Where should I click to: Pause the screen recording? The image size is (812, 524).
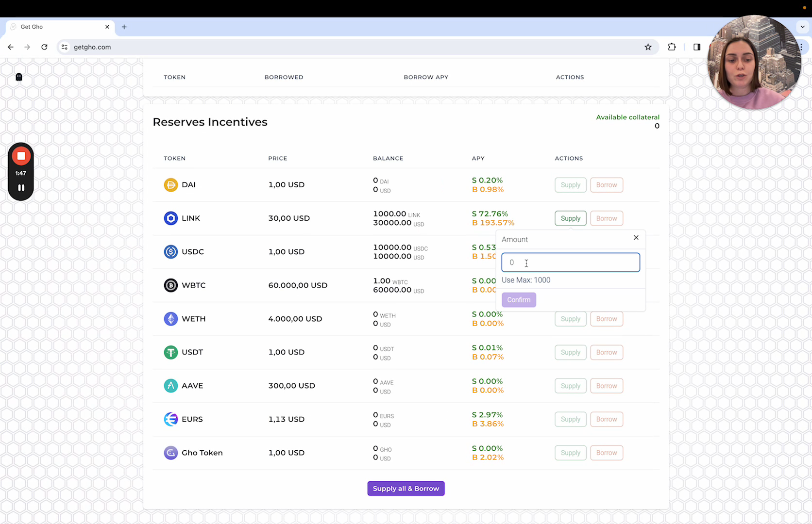coord(21,188)
